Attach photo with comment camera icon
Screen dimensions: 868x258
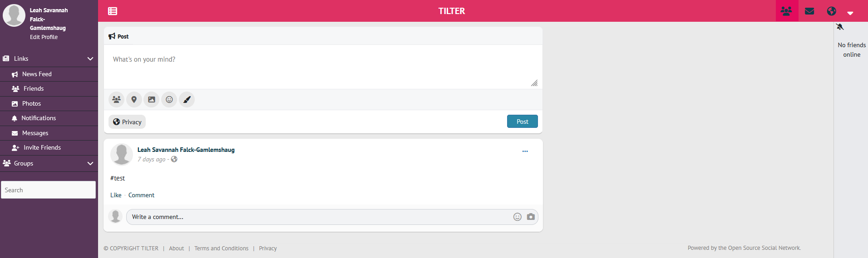pyautogui.click(x=531, y=217)
